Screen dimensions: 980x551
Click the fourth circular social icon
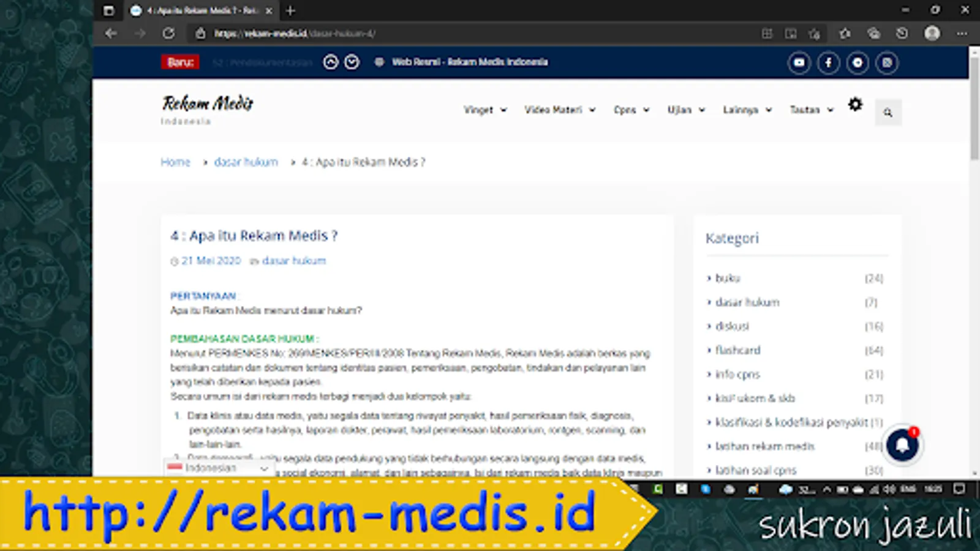tap(887, 62)
